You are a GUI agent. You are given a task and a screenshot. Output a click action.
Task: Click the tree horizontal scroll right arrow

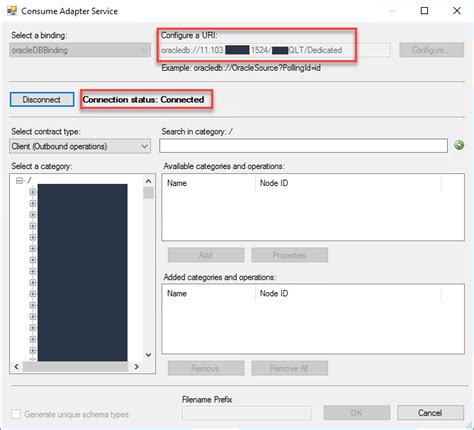coord(136,367)
